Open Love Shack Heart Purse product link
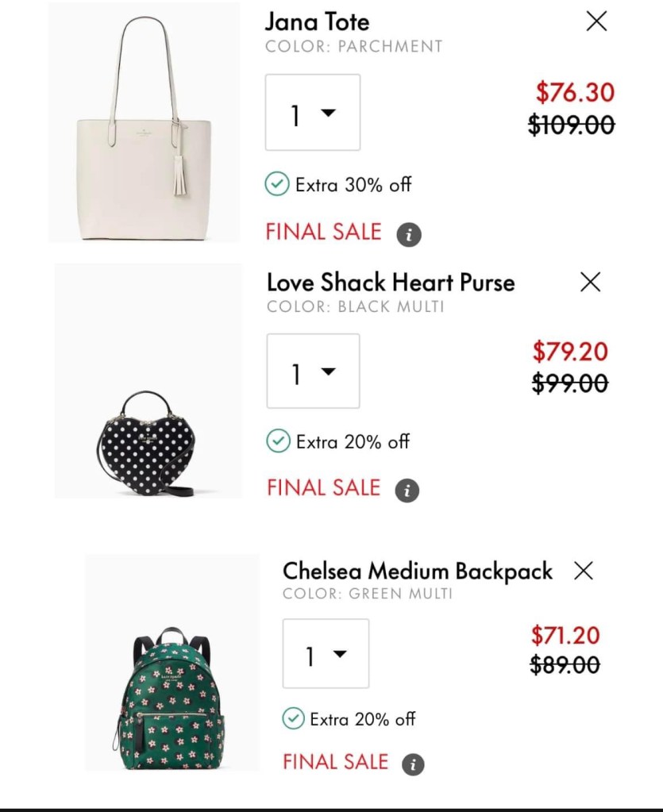 391,282
